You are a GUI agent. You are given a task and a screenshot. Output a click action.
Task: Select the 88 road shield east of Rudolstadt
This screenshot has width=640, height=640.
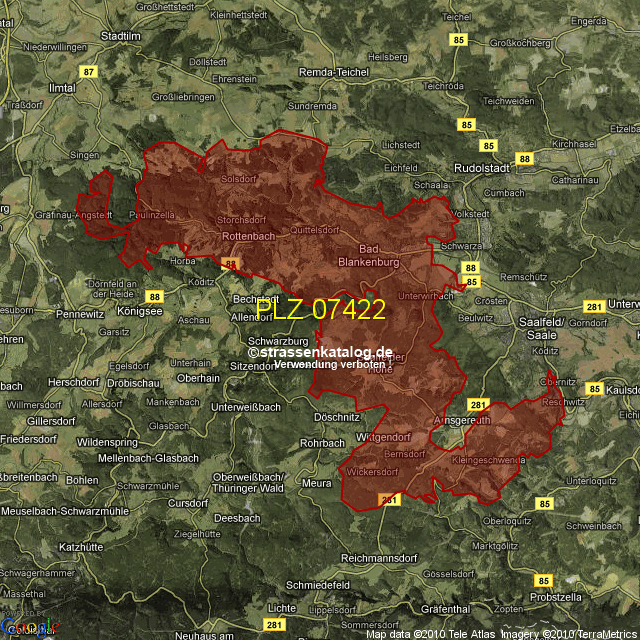click(x=524, y=159)
